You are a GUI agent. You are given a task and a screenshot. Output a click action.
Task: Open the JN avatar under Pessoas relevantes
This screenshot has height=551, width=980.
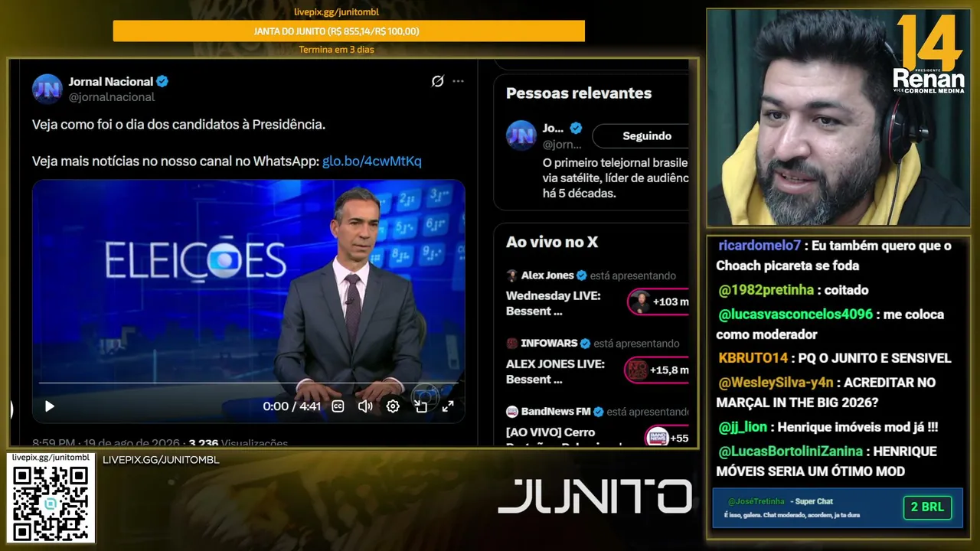[x=521, y=135]
